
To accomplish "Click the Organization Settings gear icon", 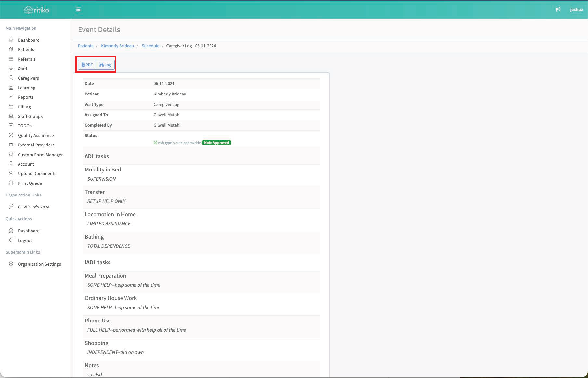I will click(11, 264).
